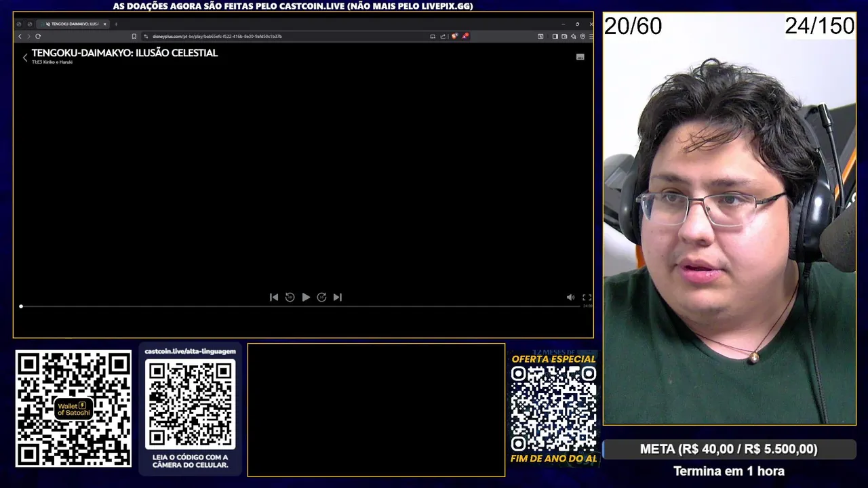This screenshot has width=868, height=488.
Task: Restore down the browser window
Action: (x=577, y=24)
